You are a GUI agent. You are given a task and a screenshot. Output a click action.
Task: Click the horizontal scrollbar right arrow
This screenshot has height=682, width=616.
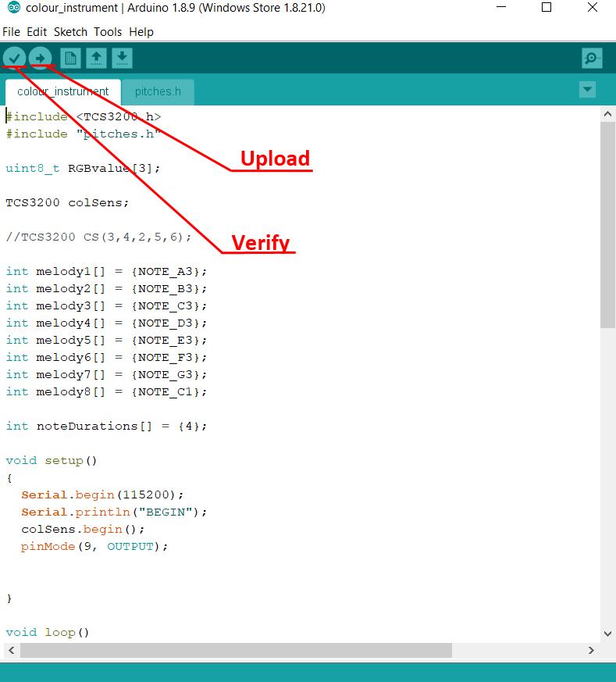591,650
